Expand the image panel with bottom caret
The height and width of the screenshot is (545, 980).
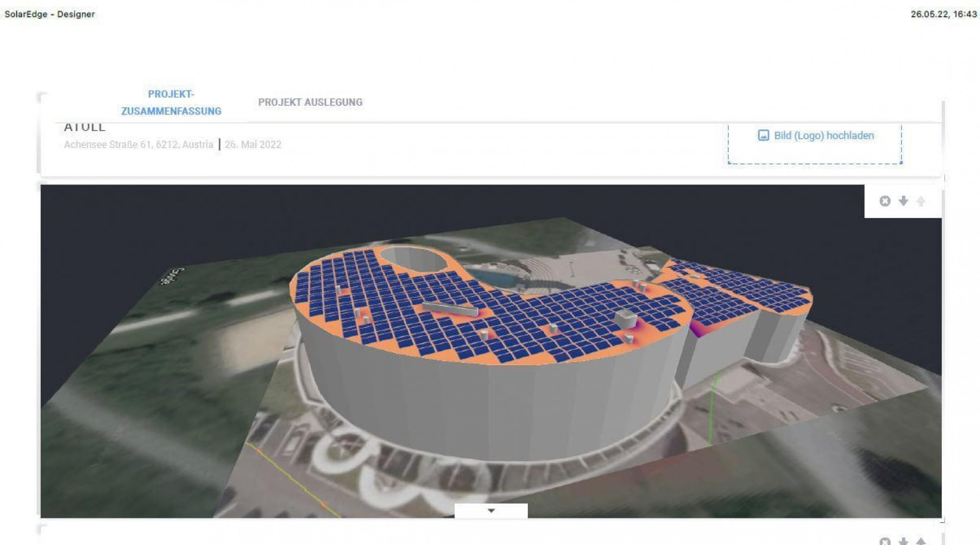pyautogui.click(x=491, y=511)
